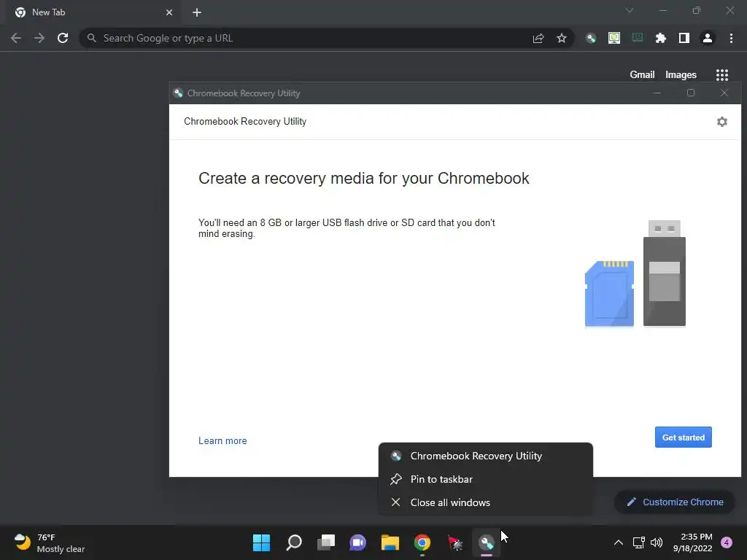The width and height of the screenshot is (747, 560).
Task: Minimize the Chromebook Recovery Utility window
Action: [x=657, y=93]
